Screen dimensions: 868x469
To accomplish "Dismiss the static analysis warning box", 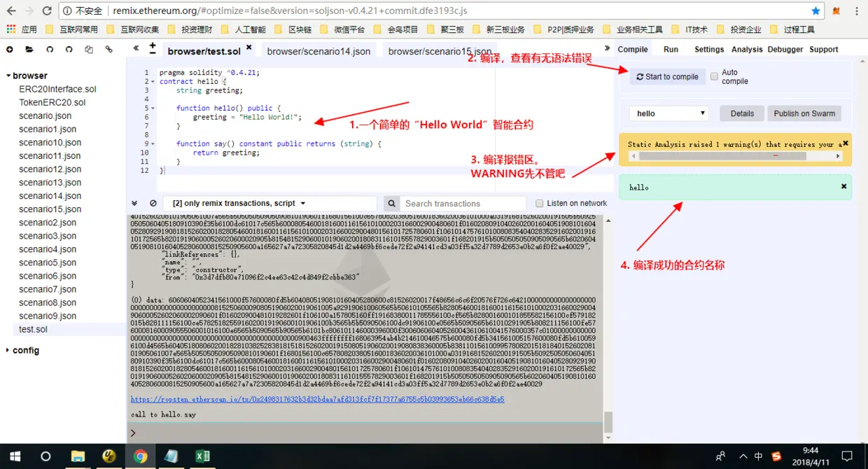I will click(x=845, y=143).
